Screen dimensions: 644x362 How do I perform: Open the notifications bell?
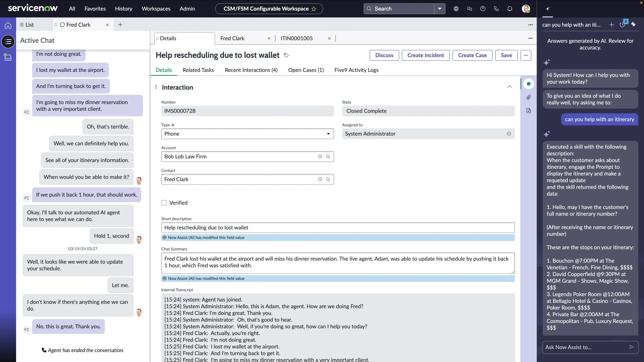[510, 9]
